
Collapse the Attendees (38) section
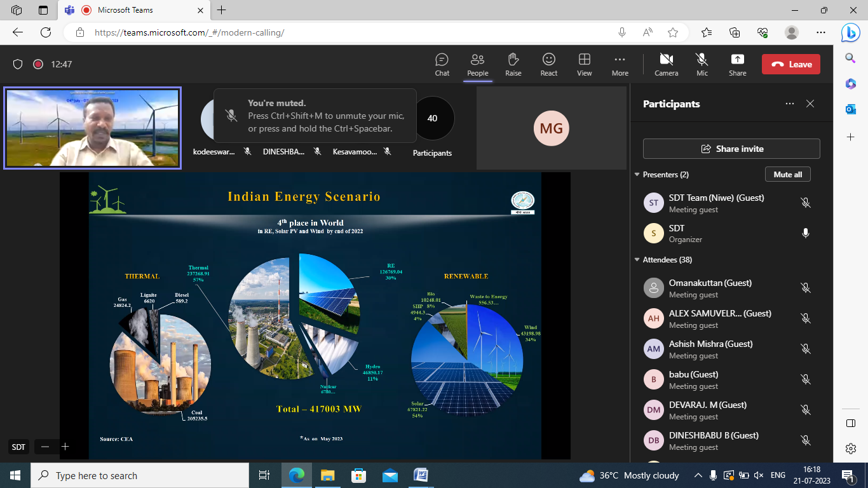point(637,260)
